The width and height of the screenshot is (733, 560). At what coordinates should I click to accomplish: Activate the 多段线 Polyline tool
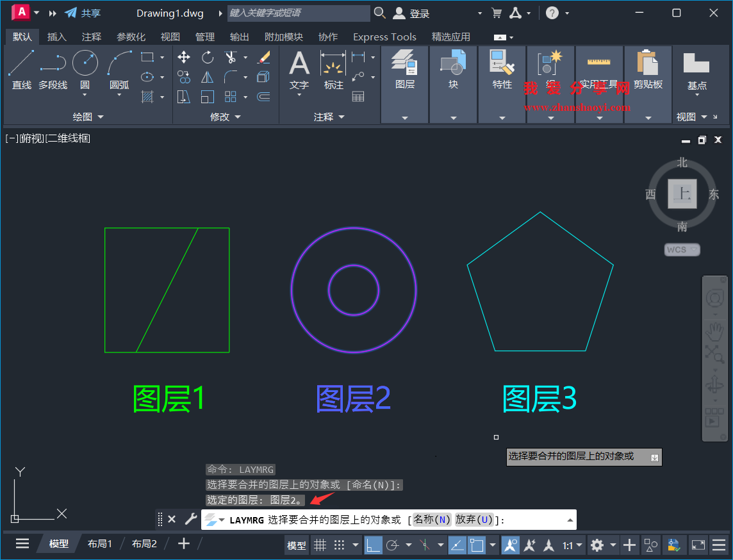click(53, 69)
